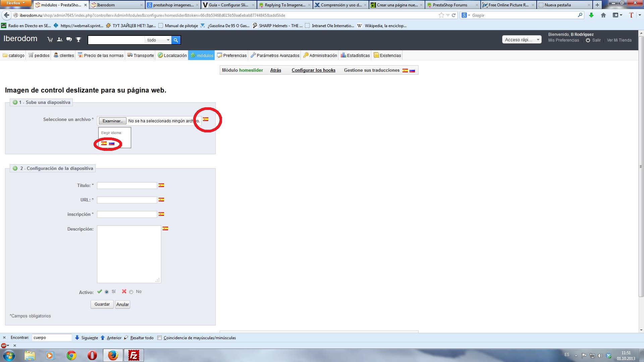Screen dimensions: 644x362
Task: Click the browser Home icon
Action: pos(603,15)
